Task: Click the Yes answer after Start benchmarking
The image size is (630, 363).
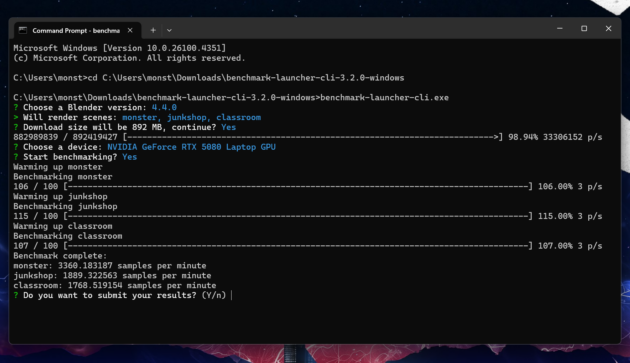Action: (x=129, y=157)
